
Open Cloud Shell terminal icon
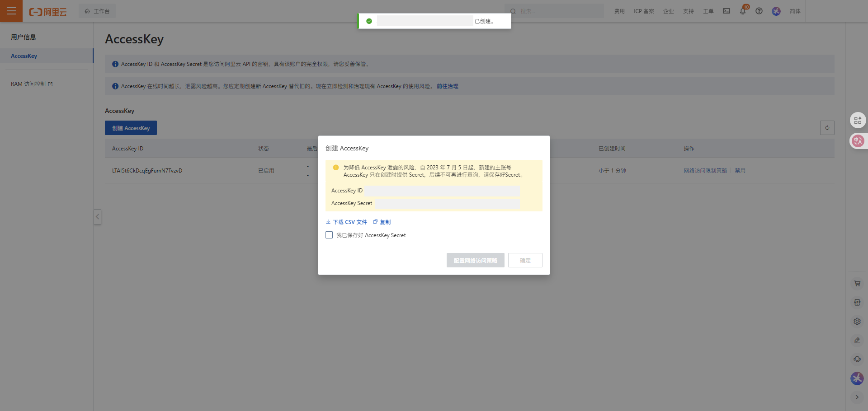click(726, 11)
